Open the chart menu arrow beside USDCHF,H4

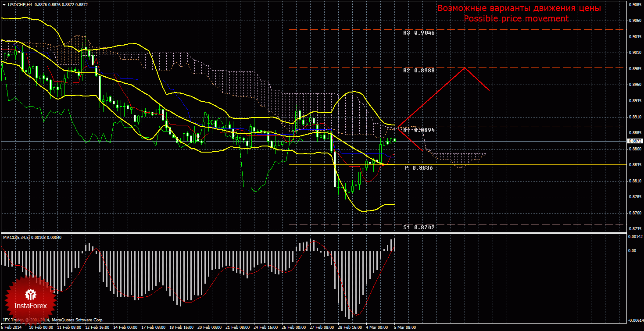[x=4, y=4]
